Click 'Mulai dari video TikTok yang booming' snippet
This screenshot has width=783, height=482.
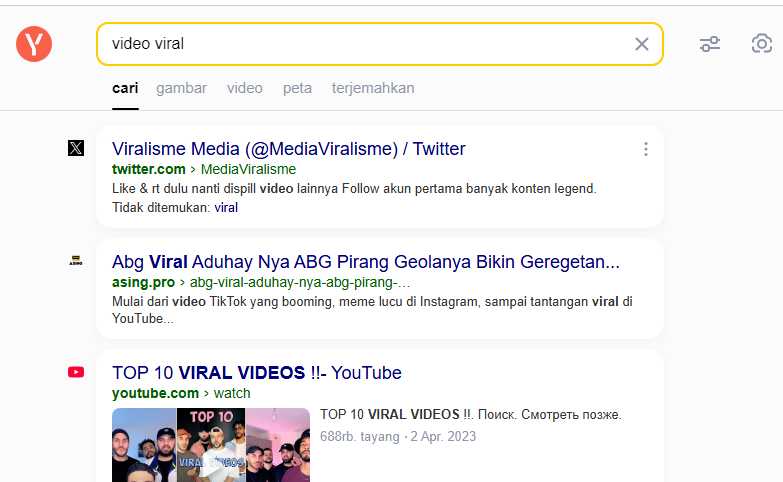pyautogui.click(x=372, y=310)
